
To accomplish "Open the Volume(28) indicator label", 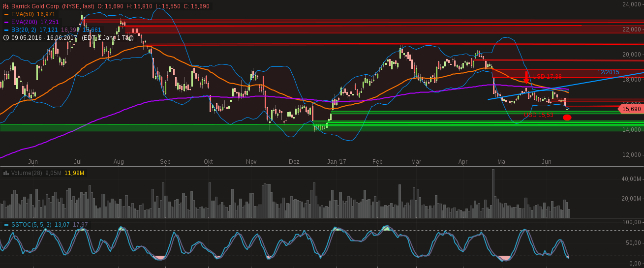I will coord(27,173).
